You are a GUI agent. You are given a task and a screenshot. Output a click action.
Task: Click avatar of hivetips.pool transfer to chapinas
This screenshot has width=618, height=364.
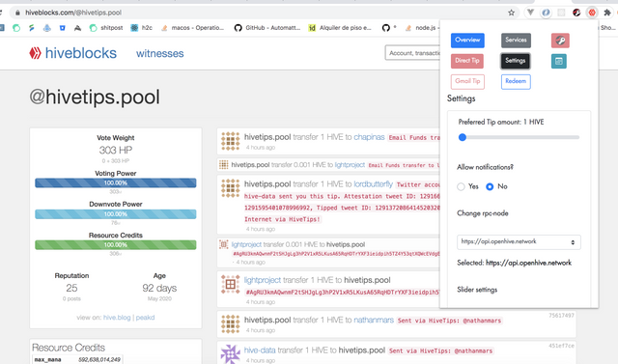(x=230, y=141)
